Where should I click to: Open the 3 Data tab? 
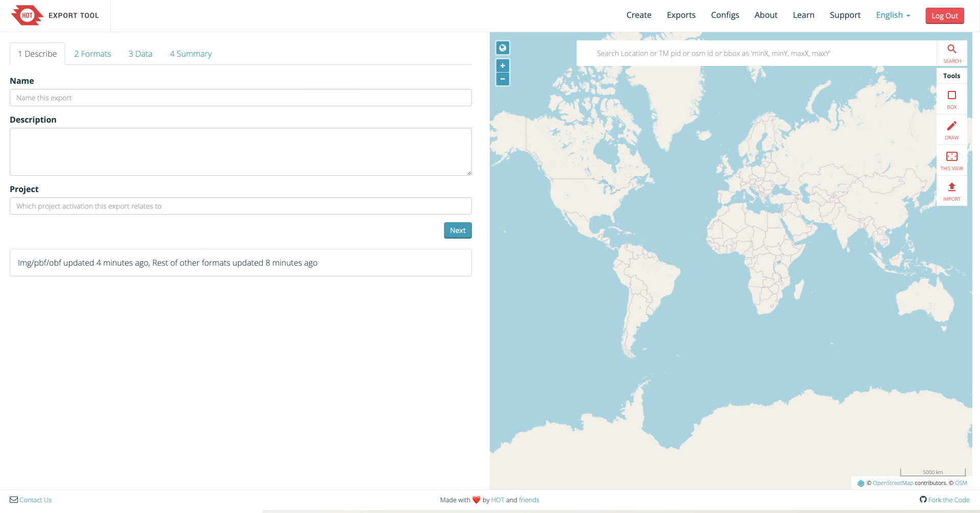pos(140,54)
